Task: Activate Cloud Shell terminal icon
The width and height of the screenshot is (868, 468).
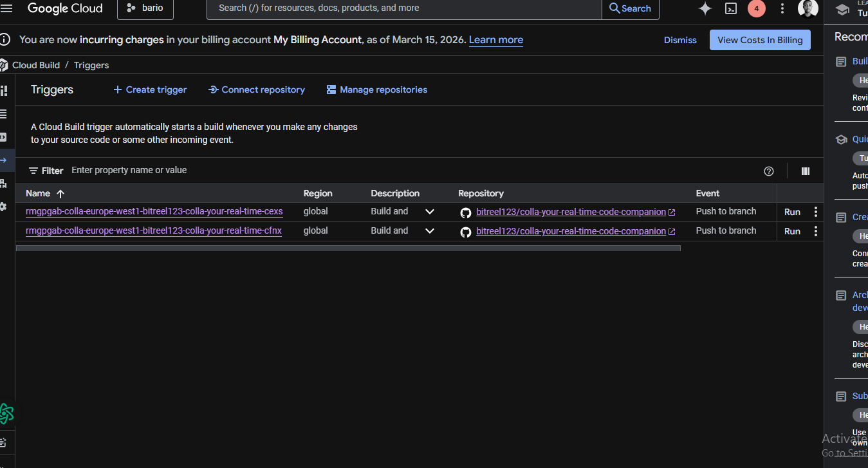Action: click(x=731, y=8)
